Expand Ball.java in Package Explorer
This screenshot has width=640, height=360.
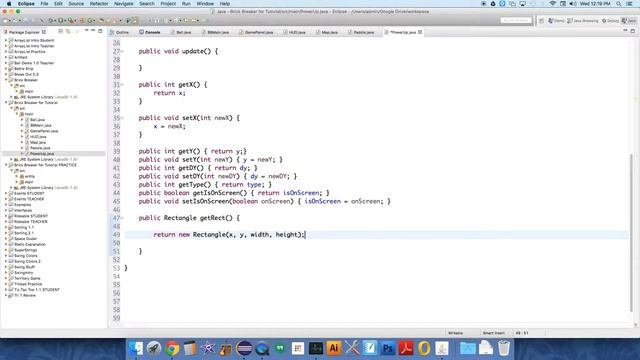(x=22, y=120)
